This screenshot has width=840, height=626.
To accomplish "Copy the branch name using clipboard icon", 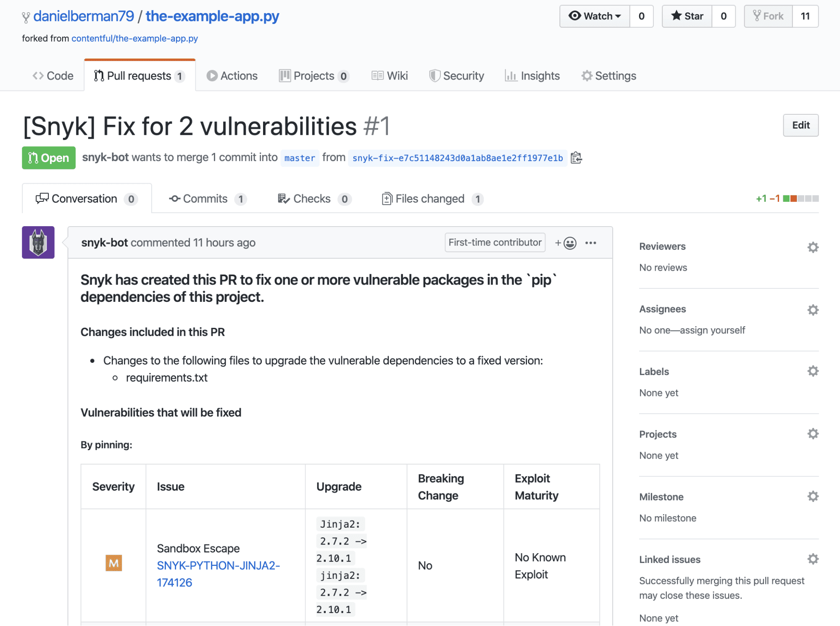I will (576, 158).
